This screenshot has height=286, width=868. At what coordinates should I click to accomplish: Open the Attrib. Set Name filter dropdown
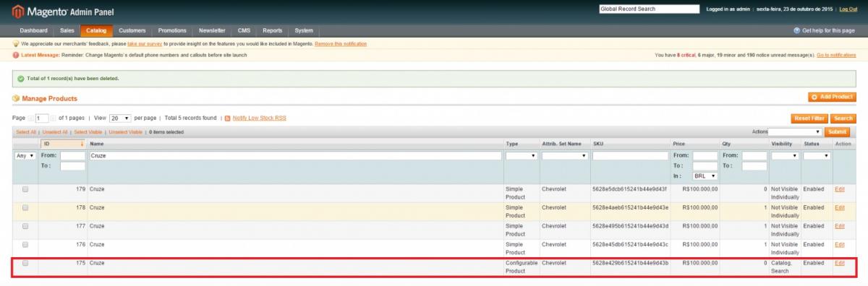coord(564,155)
